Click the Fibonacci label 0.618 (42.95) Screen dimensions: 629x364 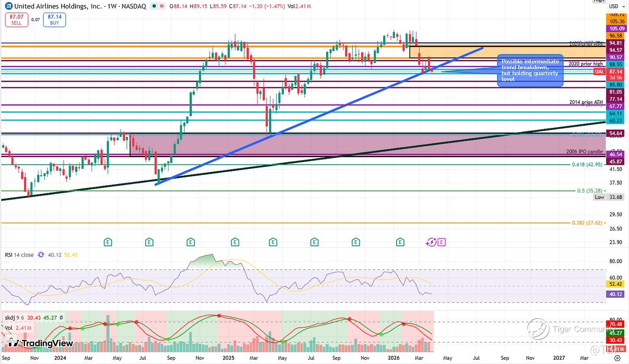click(587, 165)
